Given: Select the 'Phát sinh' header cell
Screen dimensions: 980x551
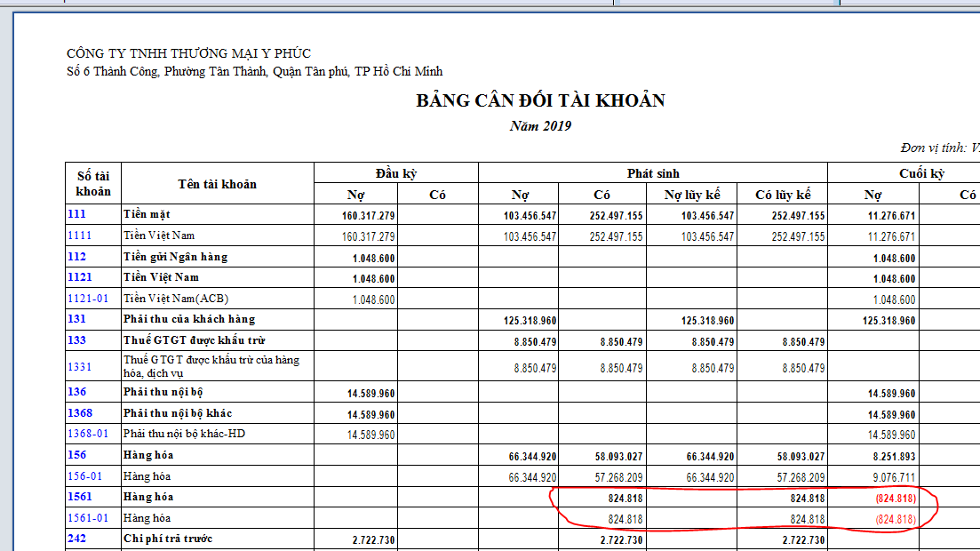Looking at the screenshot, I should click(x=652, y=173).
